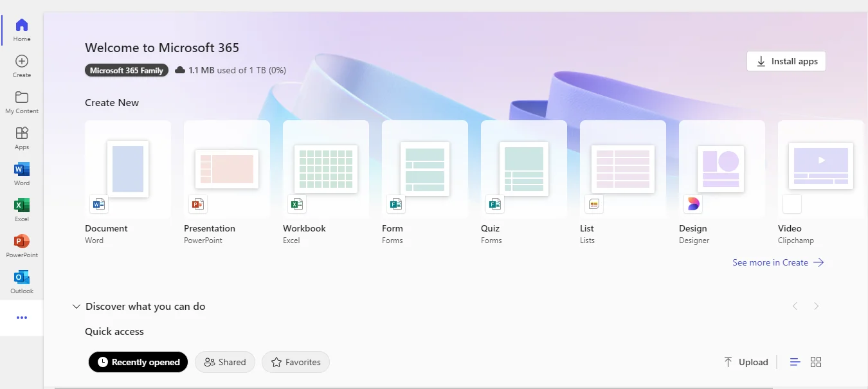Show more apps via three-dots icon
This screenshot has height=389, width=868.
22,318
